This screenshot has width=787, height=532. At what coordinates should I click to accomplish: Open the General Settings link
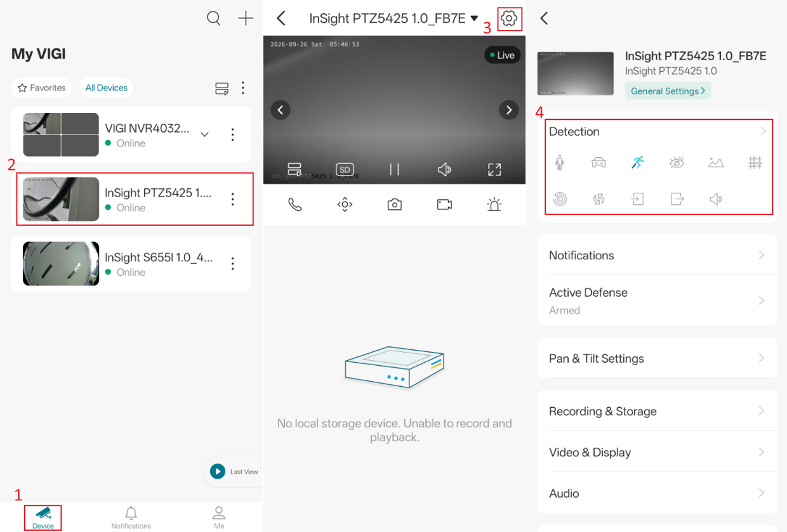[x=668, y=91]
